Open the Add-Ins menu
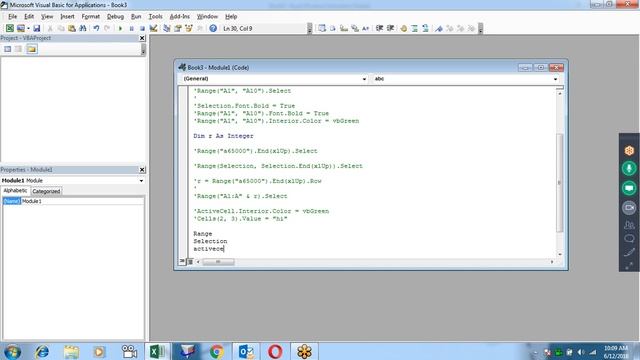The width and height of the screenshot is (640, 360). tap(180, 16)
